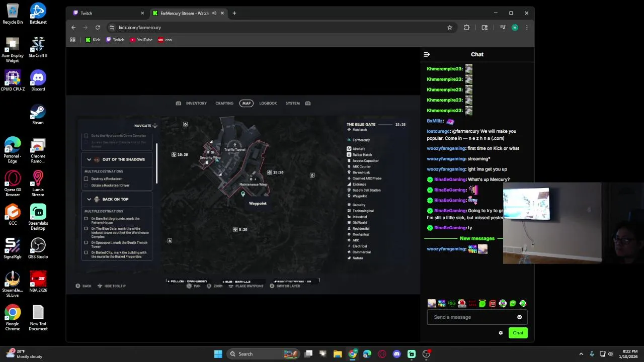Open the cnn bookmark link
This screenshot has height=362, width=644.
pos(165,40)
